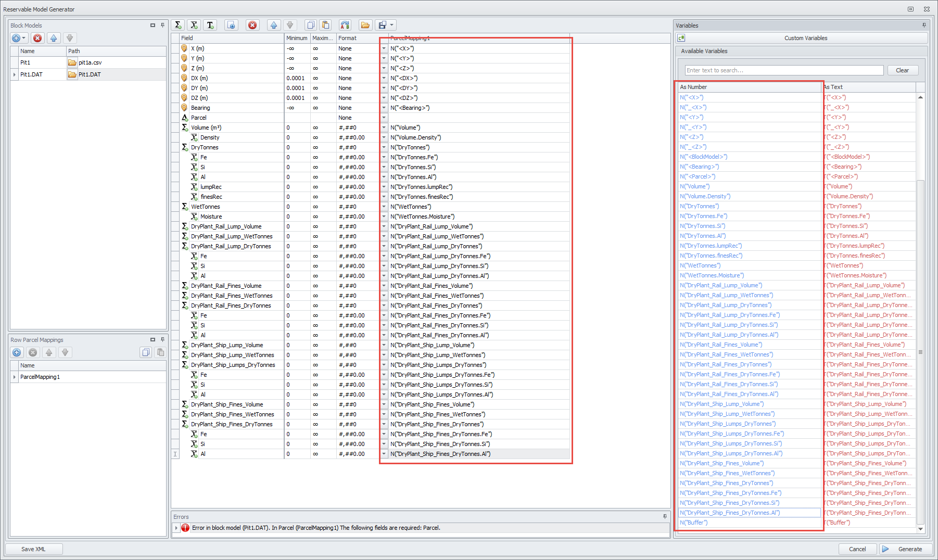Screen dimensions: 938x560
Task: Click the add text field icon
Action: click(210, 25)
